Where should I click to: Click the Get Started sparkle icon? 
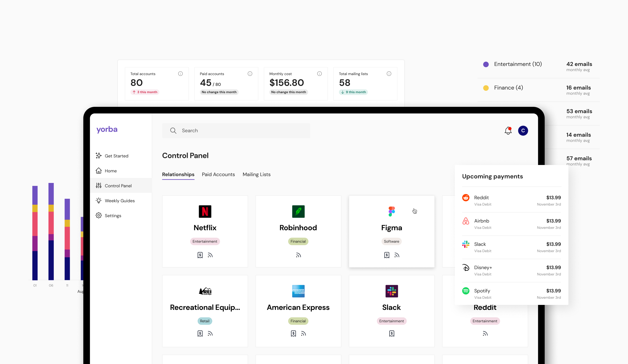[99, 156]
